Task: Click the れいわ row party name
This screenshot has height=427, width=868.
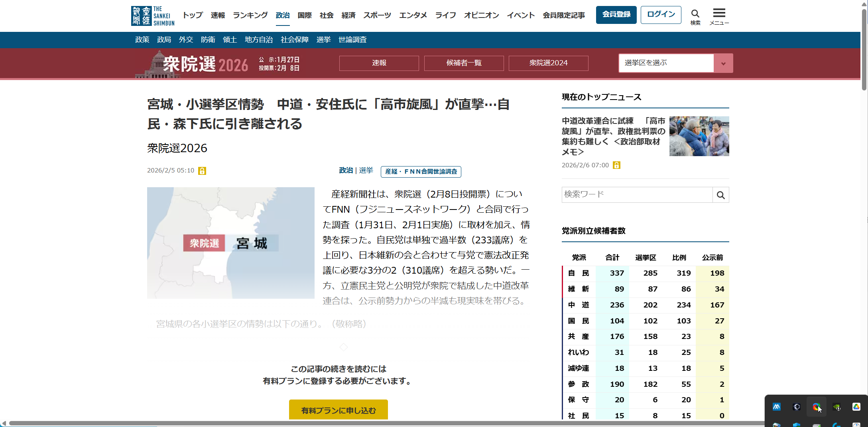Action: [579, 353]
